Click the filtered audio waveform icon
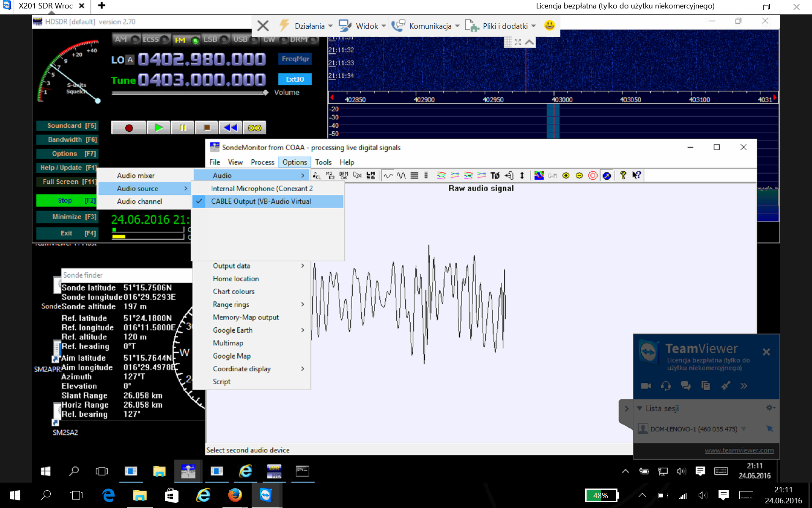Screen dimensions: 812x508 tap(401, 175)
